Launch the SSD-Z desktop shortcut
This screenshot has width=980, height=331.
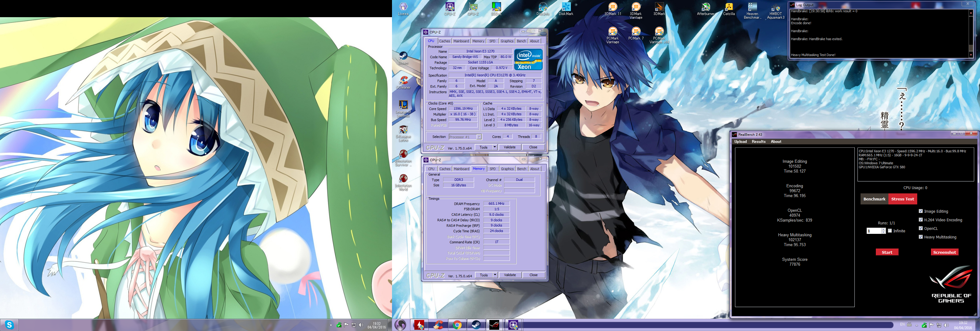pos(496,9)
